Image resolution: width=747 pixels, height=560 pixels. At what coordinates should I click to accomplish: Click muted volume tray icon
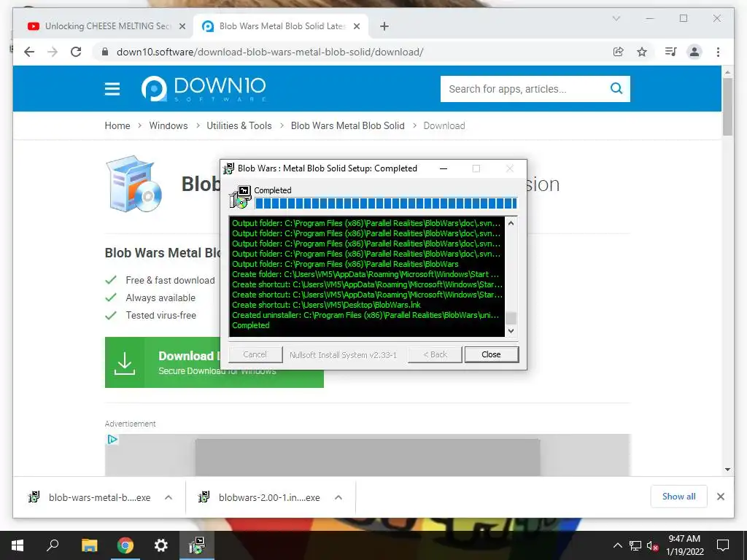click(653, 545)
